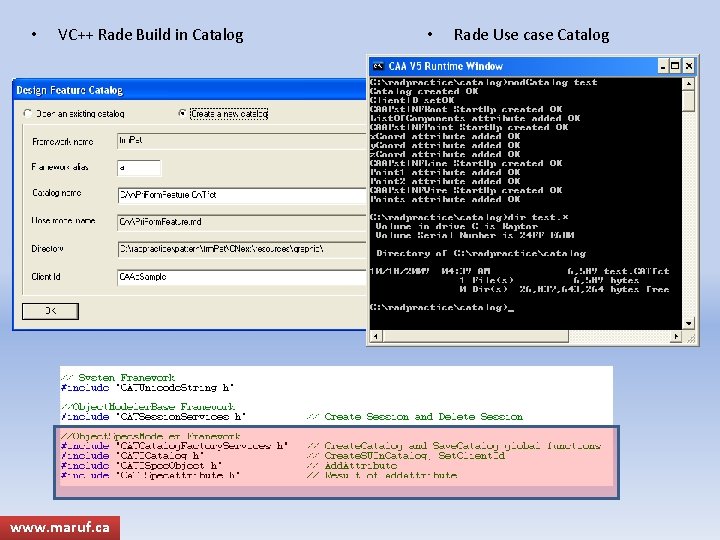Click the console vertical scrollbar thumb
This screenshot has height=540, width=720.
(688, 101)
